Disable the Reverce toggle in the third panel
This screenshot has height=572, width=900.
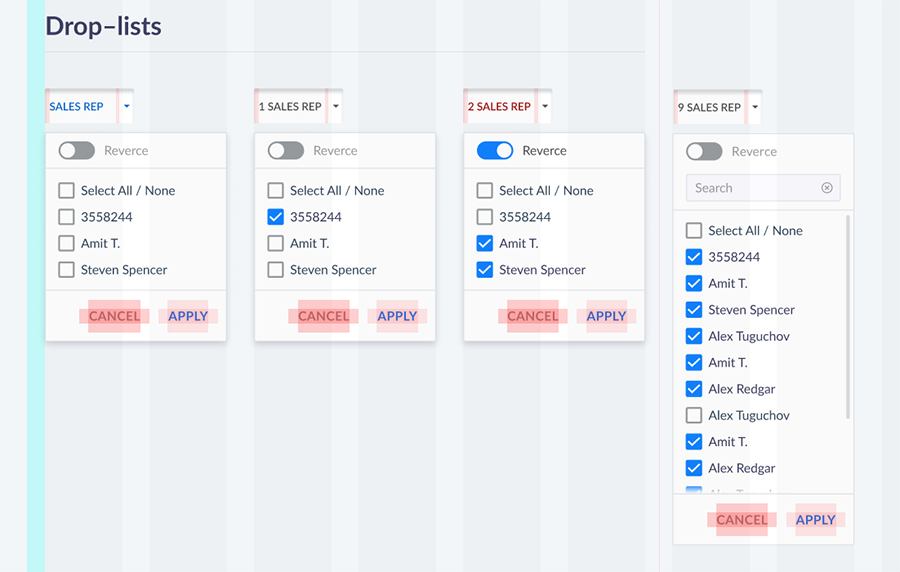coord(495,150)
